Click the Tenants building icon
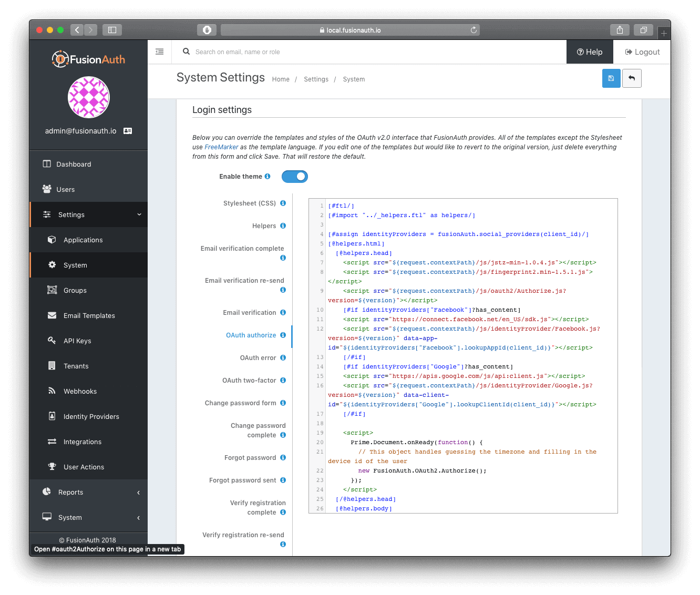Image resolution: width=700 pixels, height=595 pixels. (52, 366)
